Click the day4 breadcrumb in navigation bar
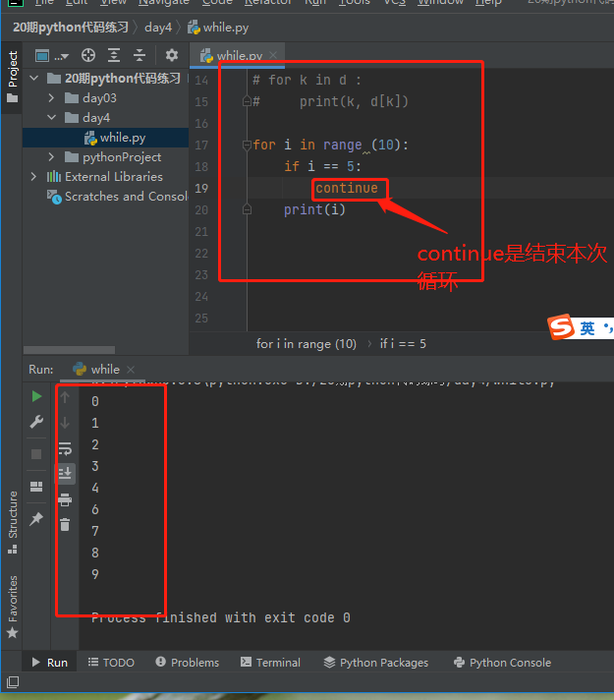614x700 pixels. [158, 28]
